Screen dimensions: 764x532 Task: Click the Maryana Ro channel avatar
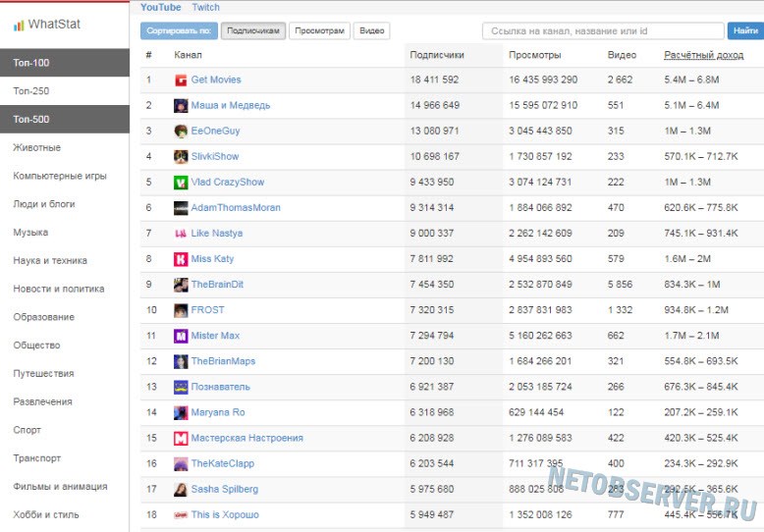click(181, 412)
